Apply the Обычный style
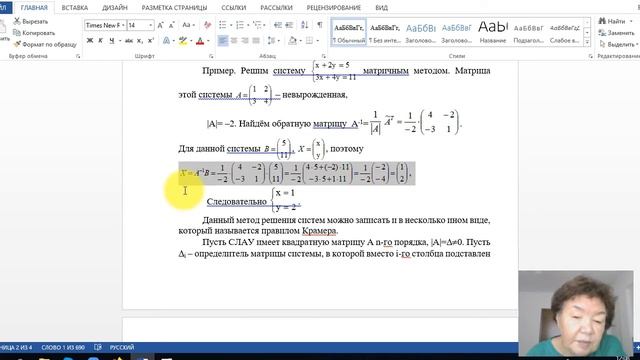 point(349,32)
